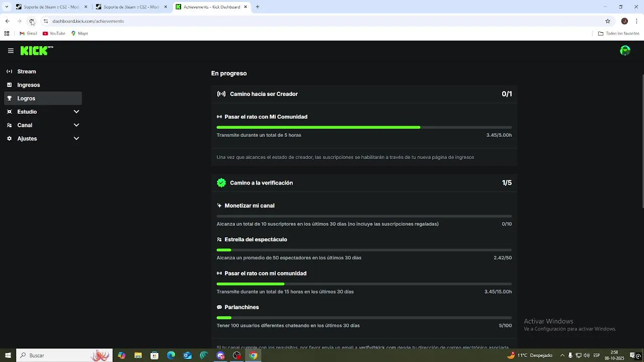
Task: Click the green verification badge icon
Action: pos(221,183)
